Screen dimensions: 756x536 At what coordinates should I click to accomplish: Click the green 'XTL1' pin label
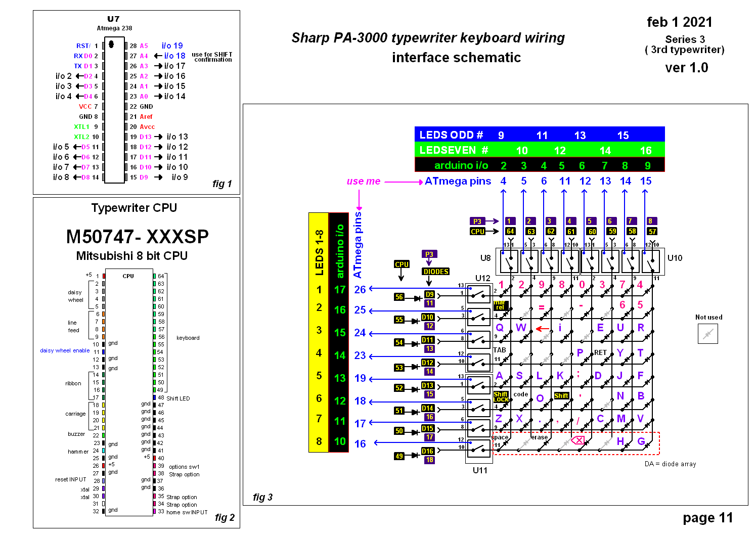[x=81, y=127]
